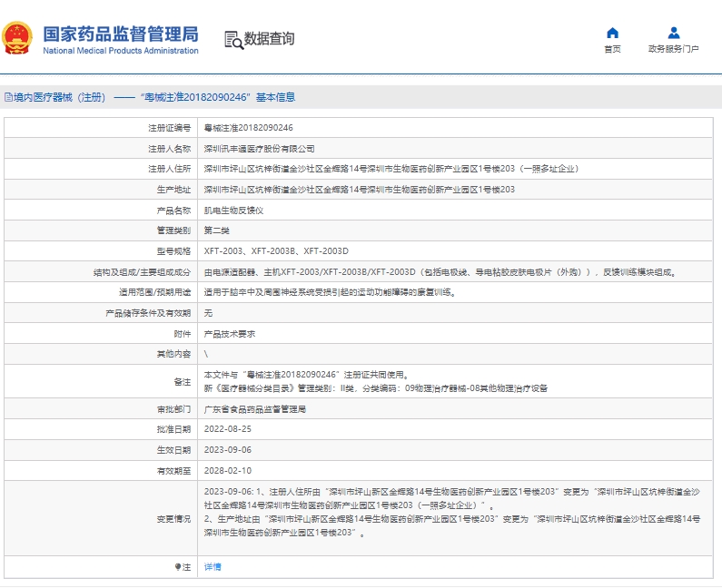Click the 其他内容 row label
This screenshot has height=588, width=722.
tap(173, 354)
